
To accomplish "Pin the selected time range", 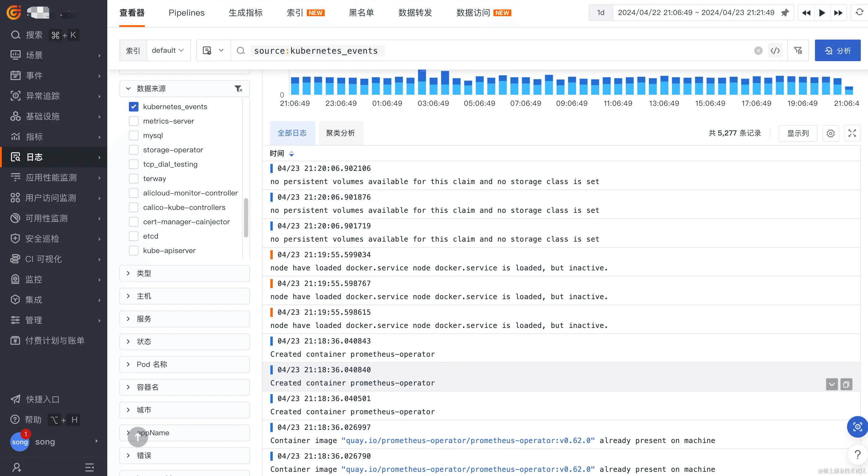I will click(785, 13).
